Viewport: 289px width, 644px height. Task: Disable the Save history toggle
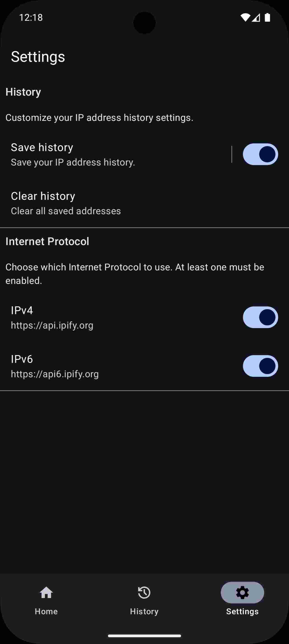click(x=260, y=154)
